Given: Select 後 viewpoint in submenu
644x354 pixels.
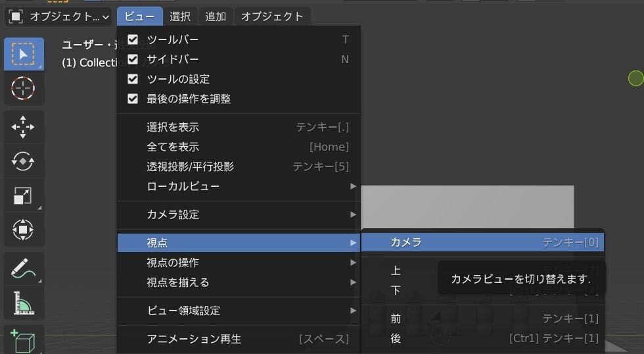Looking at the screenshot, I should coord(482,338).
